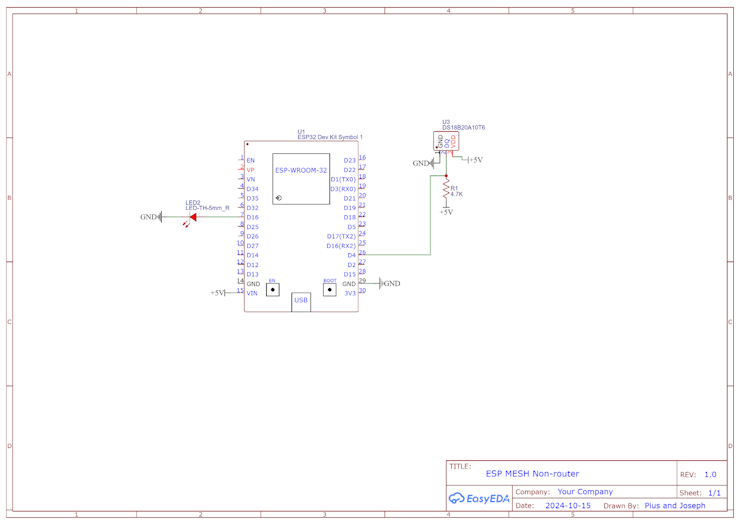Click the D35 pin label

(x=252, y=198)
